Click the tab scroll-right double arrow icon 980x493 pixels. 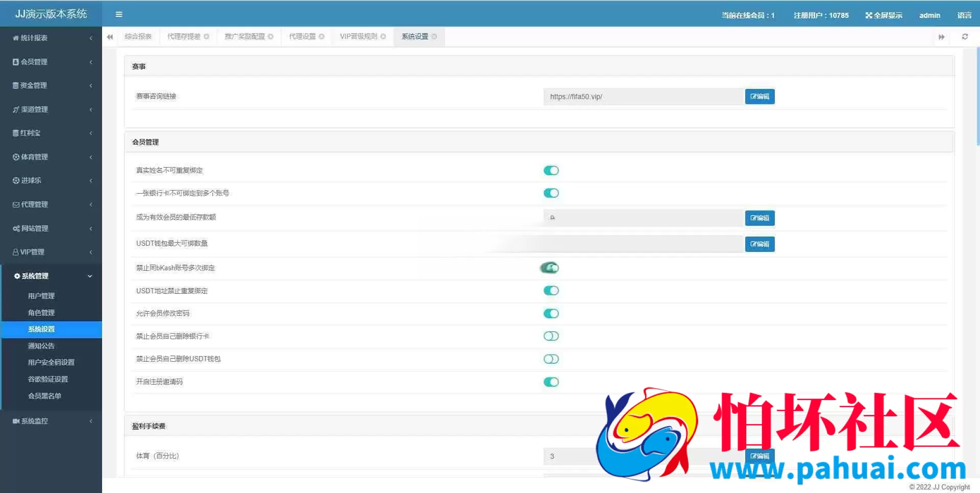click(x=941, y=37)
